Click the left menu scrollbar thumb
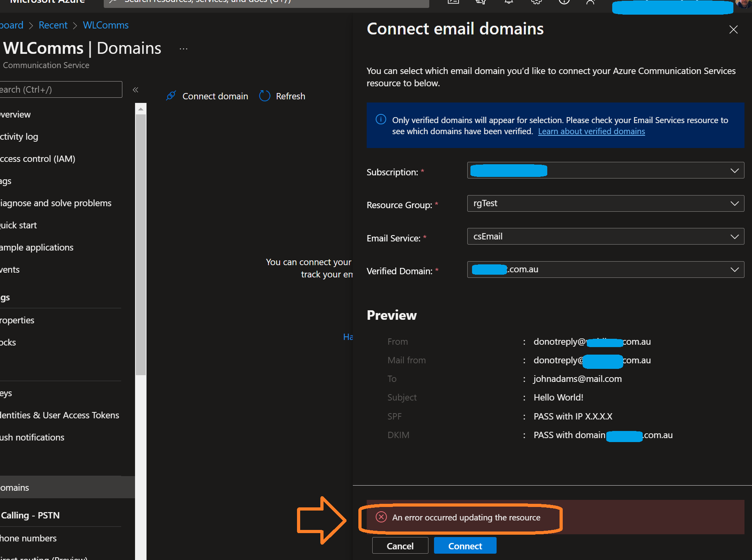Viewport: 752px width, 560px height. click(x=141, y=245)
